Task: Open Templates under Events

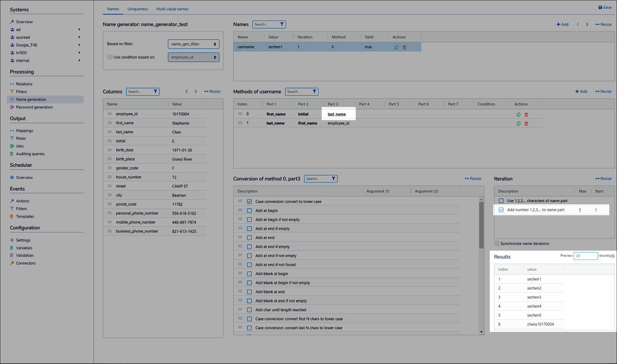Action: (25, 217)
